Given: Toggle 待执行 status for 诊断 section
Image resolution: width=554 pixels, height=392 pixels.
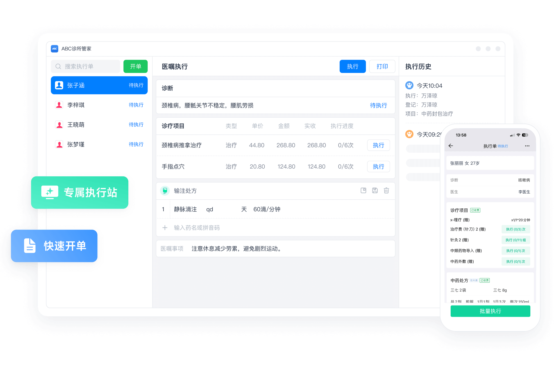Looking at the screenshot, I should (379, 106).
